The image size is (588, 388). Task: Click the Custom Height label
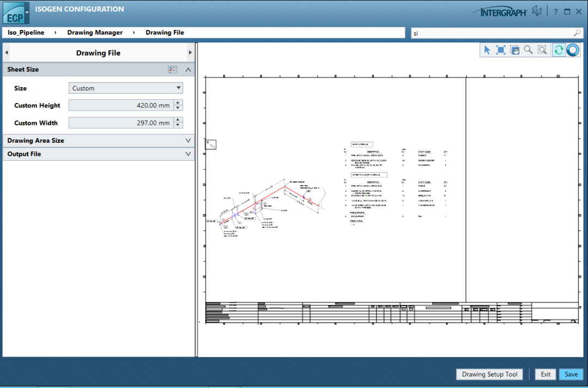pos(37,105)
